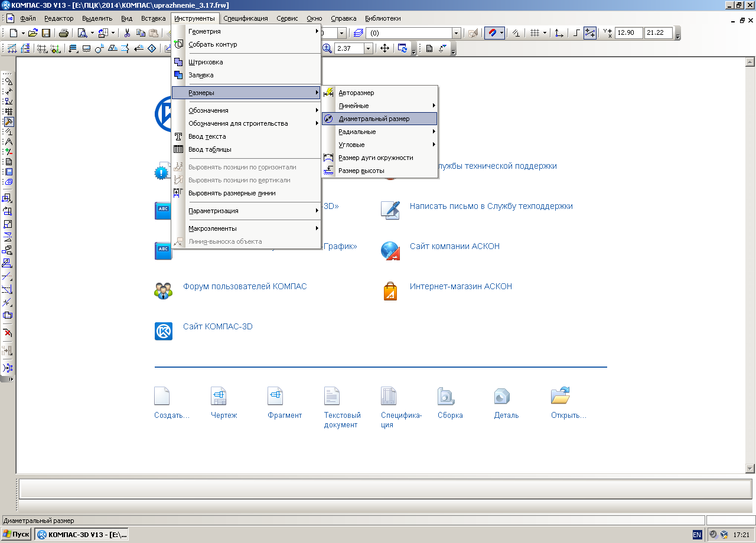Click the zoom-in magnifier icon
Screen dimensions: 756x543
[x=327, y=48]
